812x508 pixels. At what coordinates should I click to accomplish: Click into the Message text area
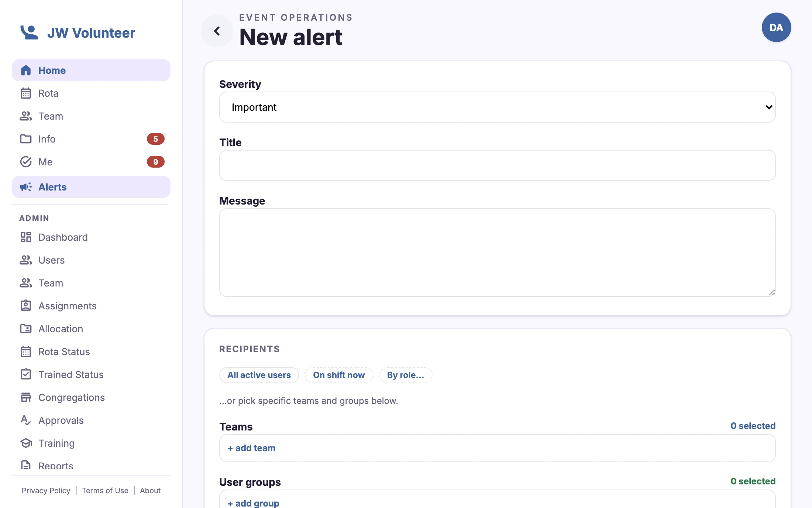coord(497,253)
